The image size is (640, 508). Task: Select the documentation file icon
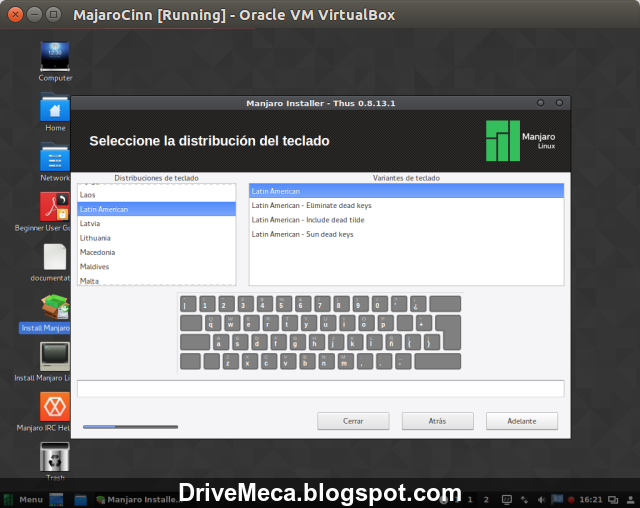[55, 257]
